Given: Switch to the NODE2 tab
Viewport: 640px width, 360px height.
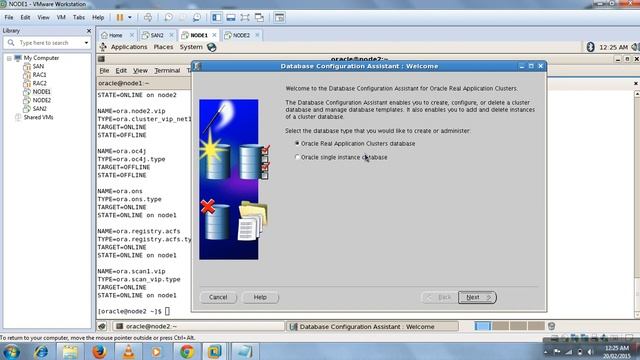Looking at the screenshot, I should pyautogui.click(x=241, y=36).
